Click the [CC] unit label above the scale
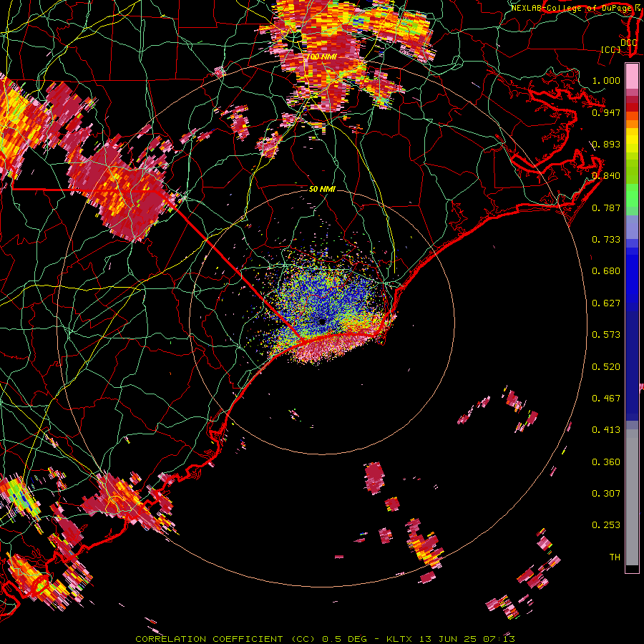The height and width of the screenshot is (644, 644). (611, 49)
